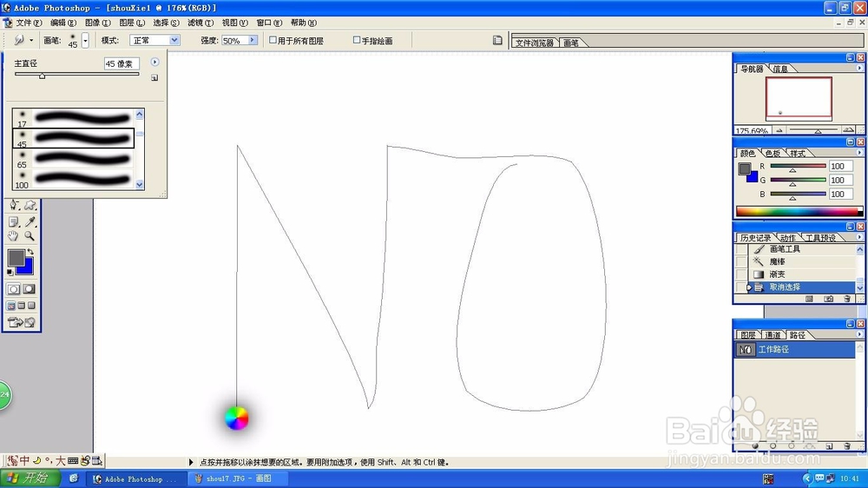
Task: Open the brush picker dropdown arrow
Action: pos(85,41)
